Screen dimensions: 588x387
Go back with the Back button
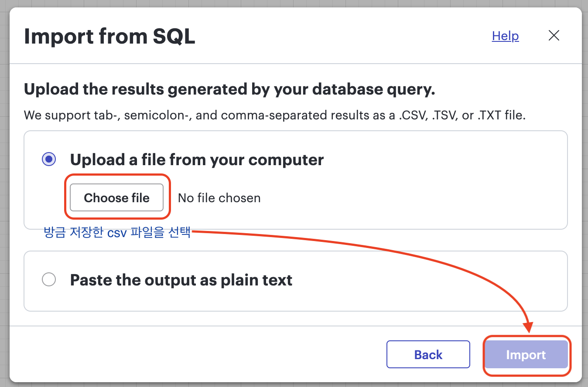pos(428,355)
